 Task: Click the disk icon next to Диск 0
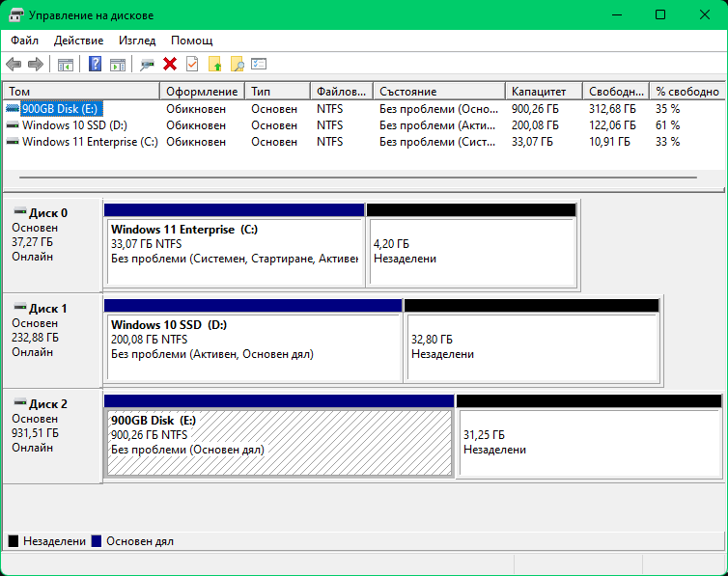pyautogui.click(x=20, y=211)
